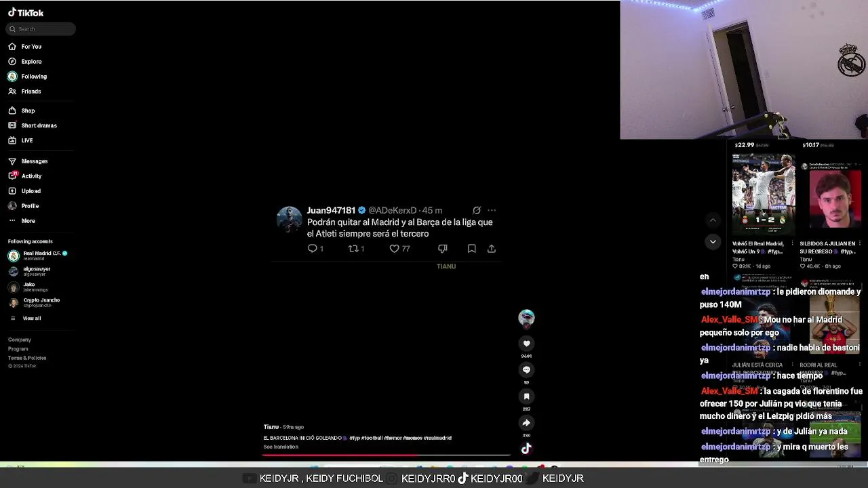The width and height of the screenshot is (868, 488).
Task: Click the bookmark icon on the tweet
Action: [x=472, y=249]
